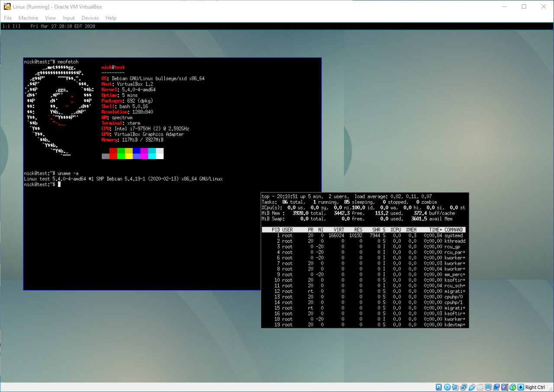Click the CPU line in neofetch output
Image resolution: width=554 pixels, height=392 pixels.
145,129
